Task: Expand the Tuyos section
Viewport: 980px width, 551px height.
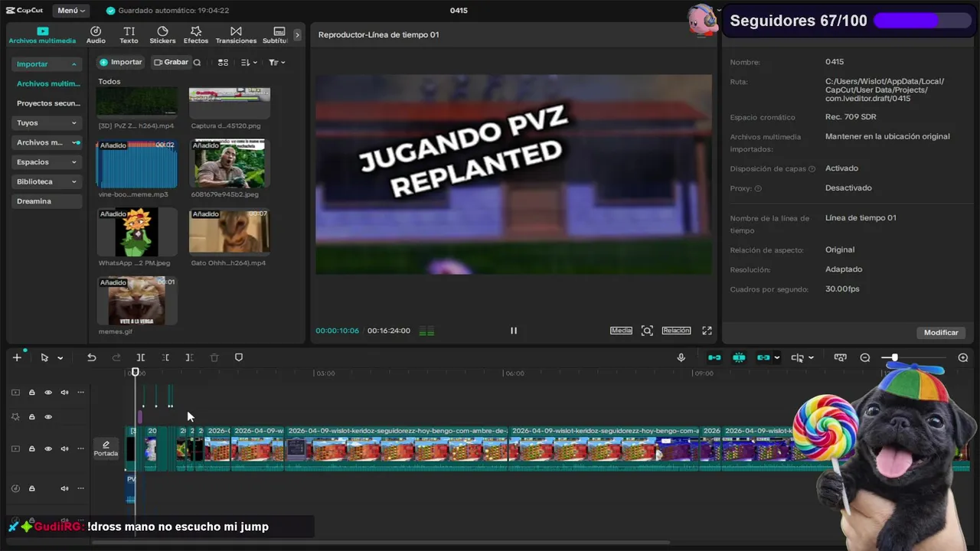Action: click(x=73, y=122)
